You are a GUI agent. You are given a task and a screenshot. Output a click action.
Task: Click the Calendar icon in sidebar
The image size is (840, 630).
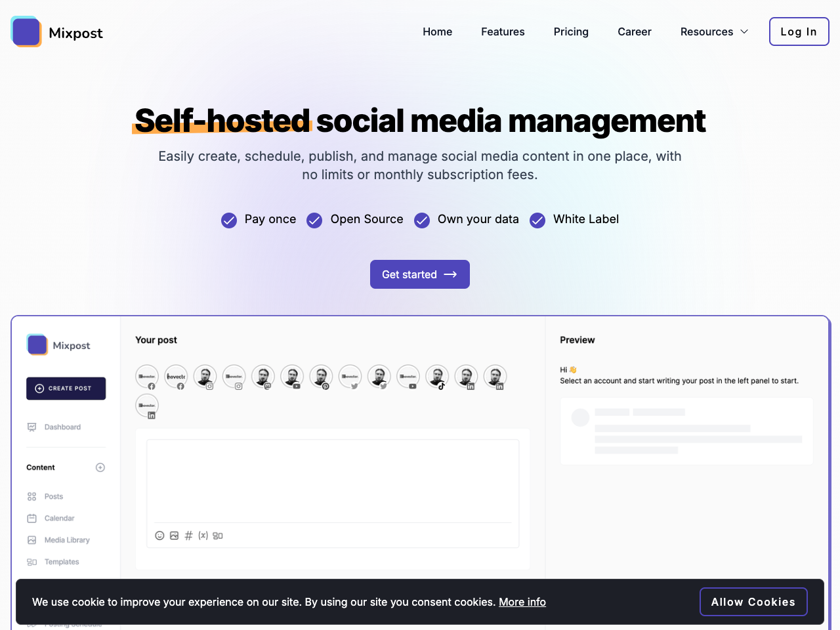click(x=31, y=518)
